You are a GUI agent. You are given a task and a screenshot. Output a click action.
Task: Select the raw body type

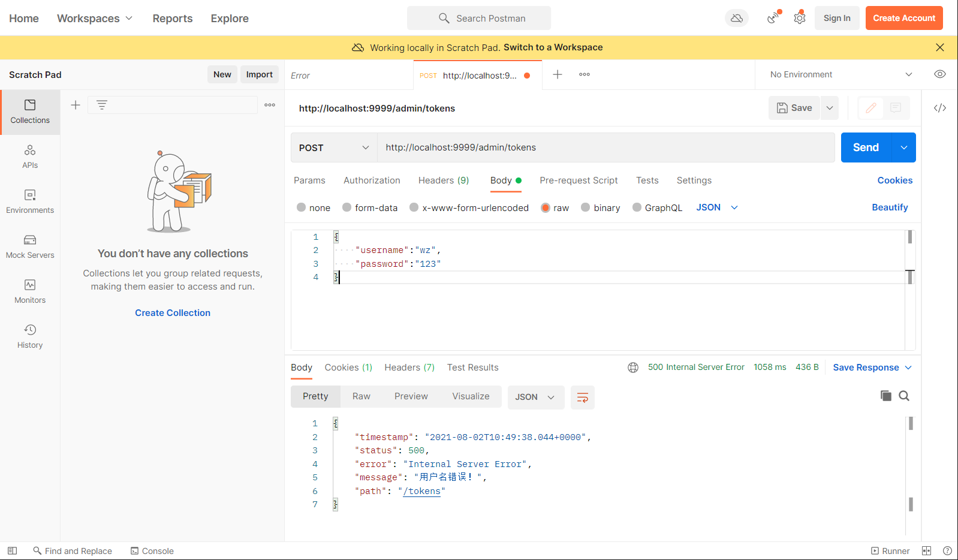tap(555, 207)
